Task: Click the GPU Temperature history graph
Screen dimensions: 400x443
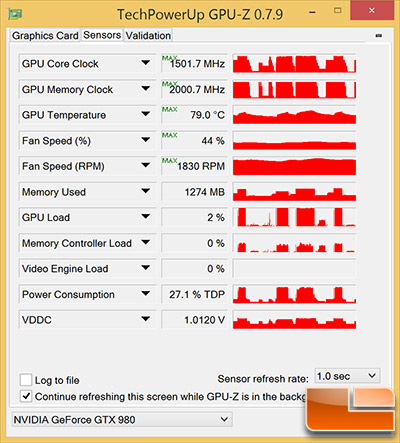Action: point(294,115)
